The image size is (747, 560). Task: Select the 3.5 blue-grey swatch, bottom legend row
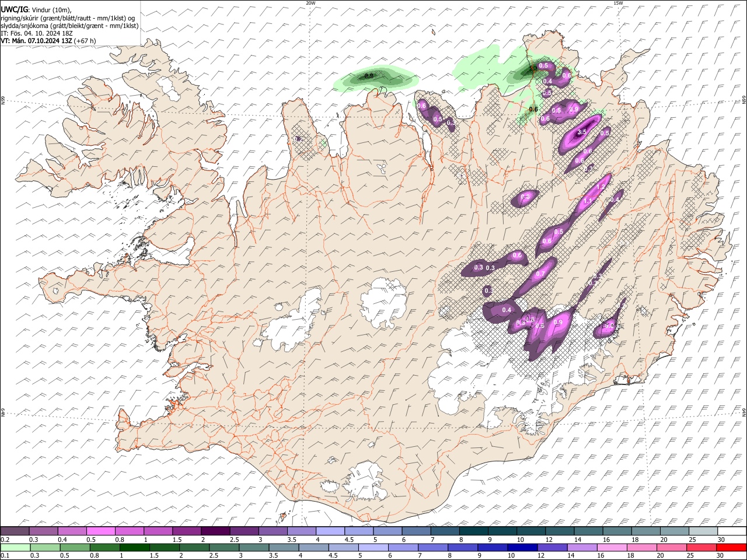click(284, 547)
